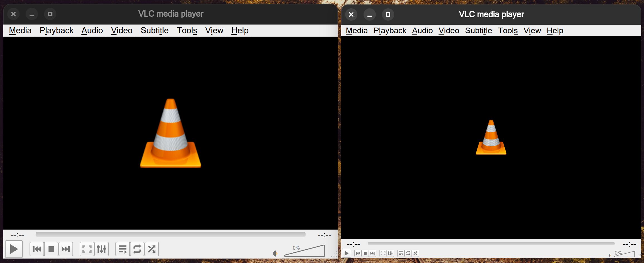The height and width of the screenshot is (263, 644).
Task: Open Subtitle menu in left VLC window
Action: coord(154,30)
